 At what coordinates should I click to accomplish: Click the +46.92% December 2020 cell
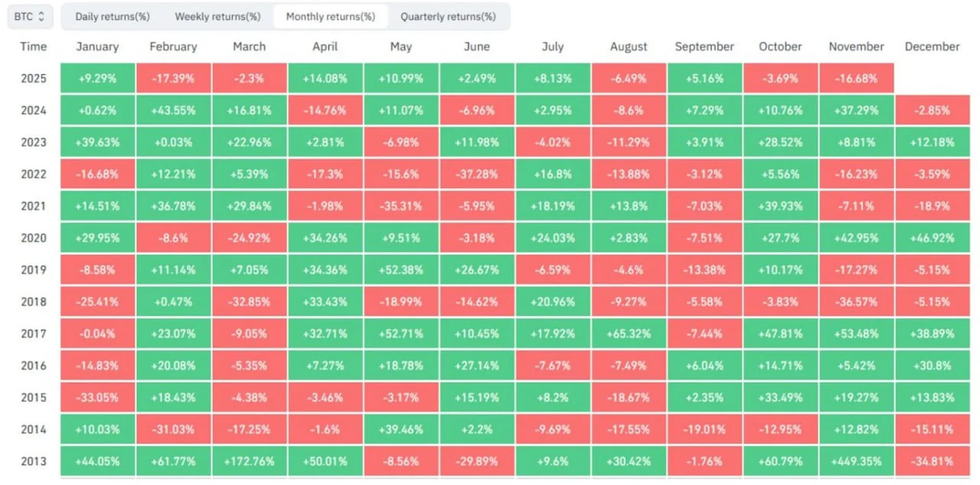(932, 238)
